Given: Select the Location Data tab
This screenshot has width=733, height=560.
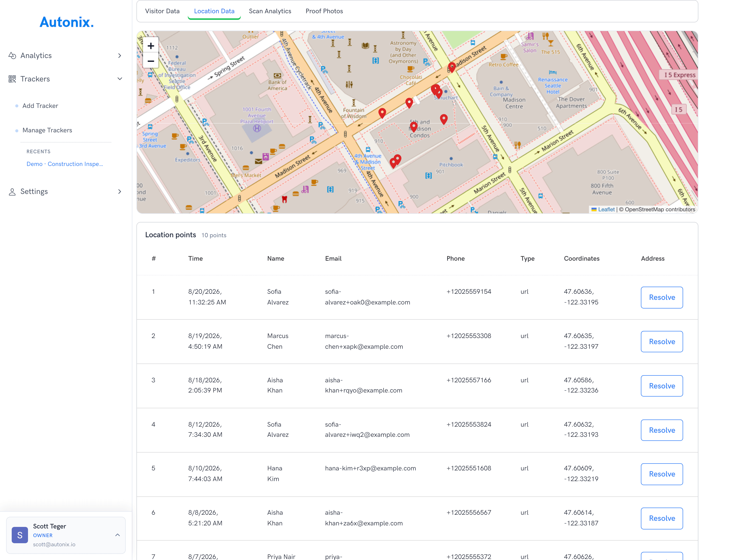Looking at the screenshot, I should point(214,11).
